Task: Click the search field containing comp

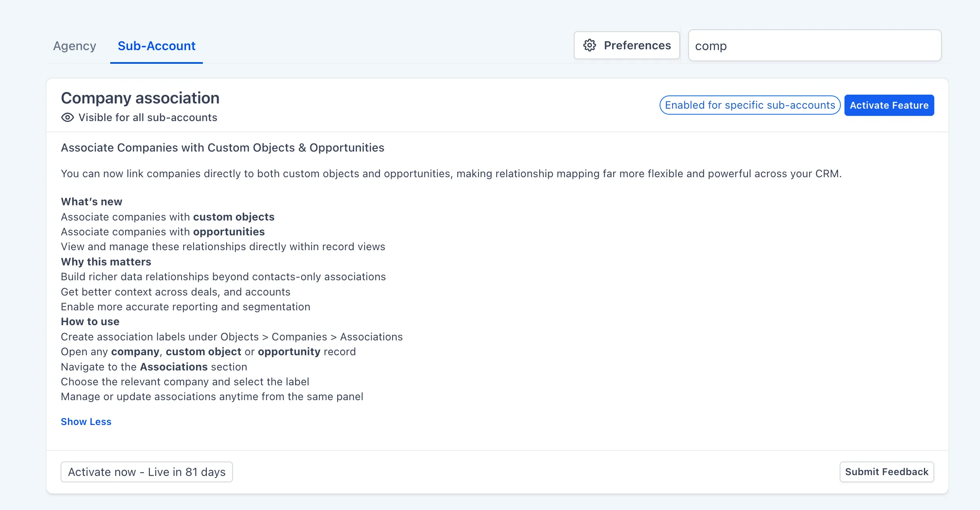Action: 814,45
